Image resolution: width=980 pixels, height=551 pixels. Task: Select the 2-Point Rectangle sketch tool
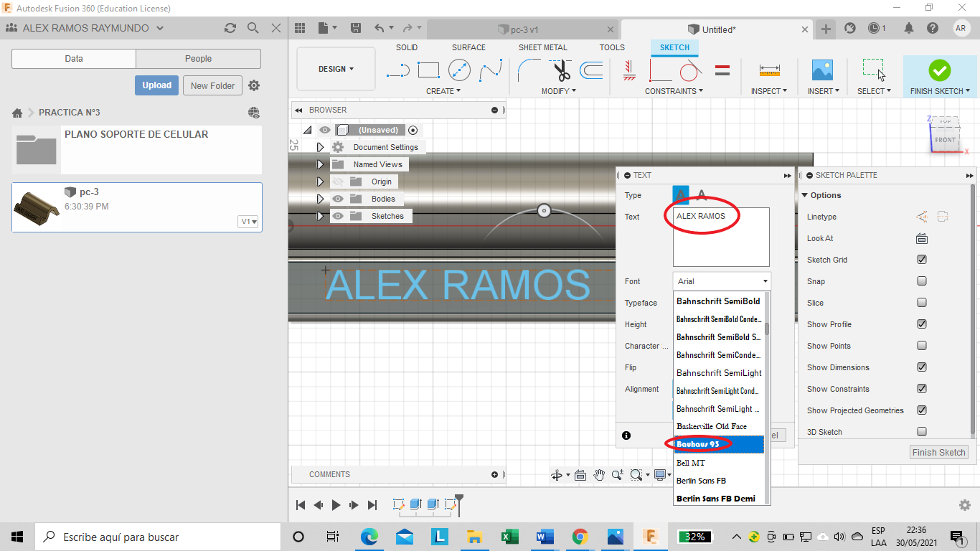(x=428, y=70)
